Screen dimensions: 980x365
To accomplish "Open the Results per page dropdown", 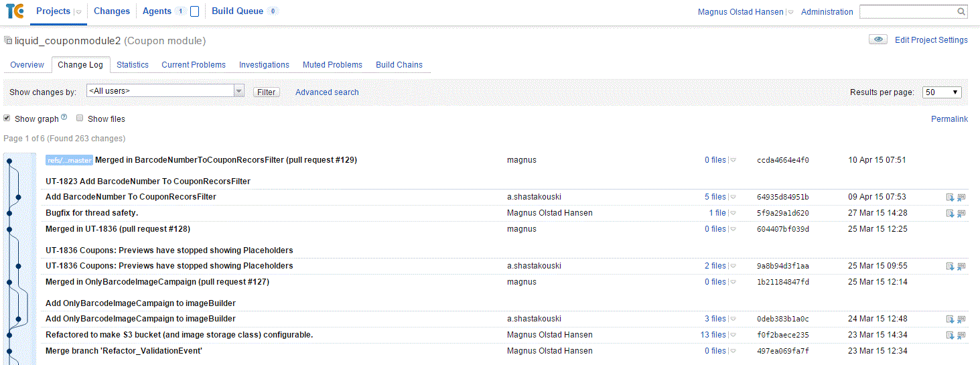I will pos(942,92).
